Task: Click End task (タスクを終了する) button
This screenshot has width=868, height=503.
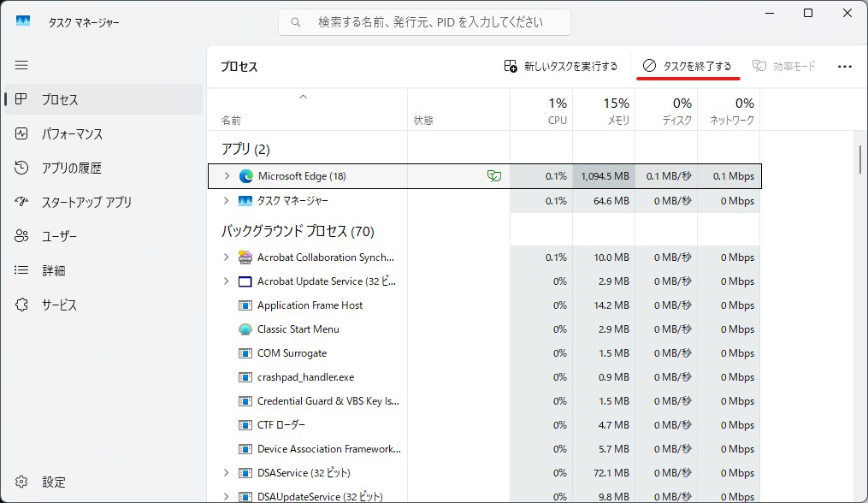Action: coord(688,67)
